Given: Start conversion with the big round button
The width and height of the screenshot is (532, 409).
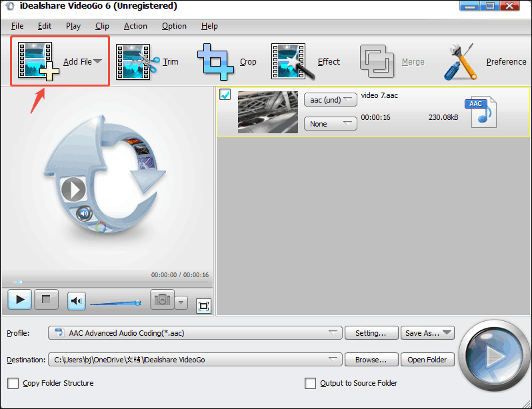Looking at the screenshot, I should point(494,356).
